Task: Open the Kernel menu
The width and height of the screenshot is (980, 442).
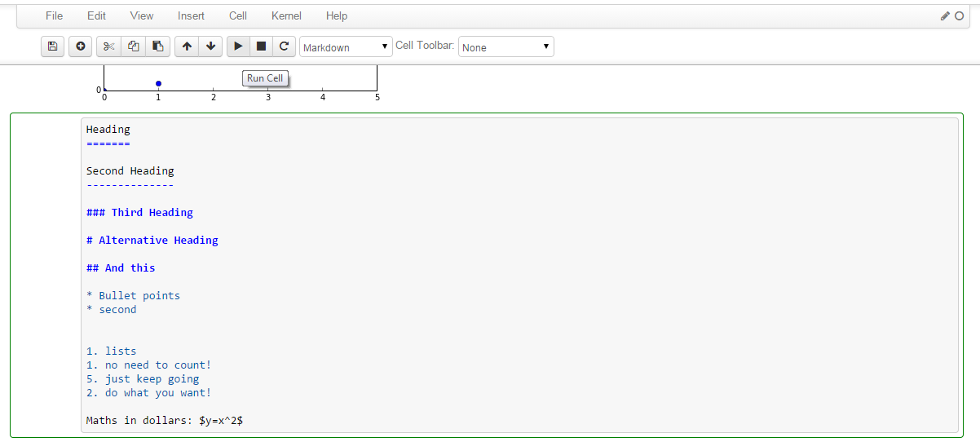Action: (x=286, y=15)
